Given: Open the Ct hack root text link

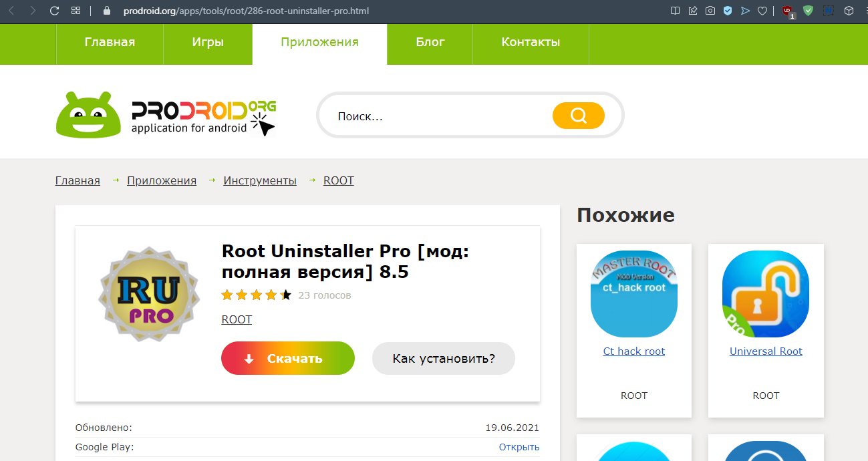Looking at the screenshot, I should [x=634, y=351].
